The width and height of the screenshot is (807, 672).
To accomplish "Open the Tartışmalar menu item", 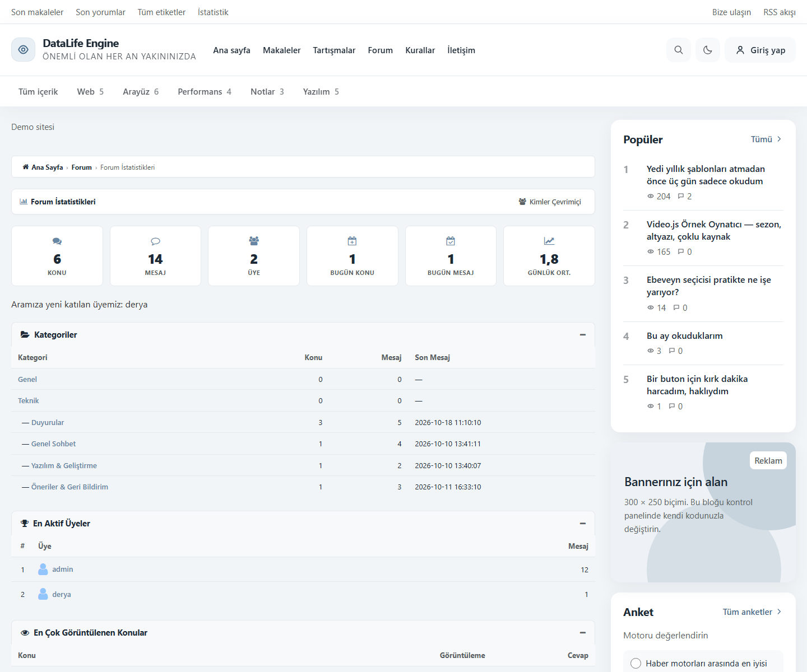I will coord(334,50).
